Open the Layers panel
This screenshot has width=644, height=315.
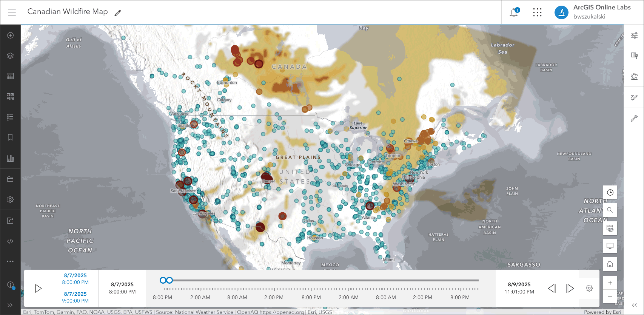[10, 56]
